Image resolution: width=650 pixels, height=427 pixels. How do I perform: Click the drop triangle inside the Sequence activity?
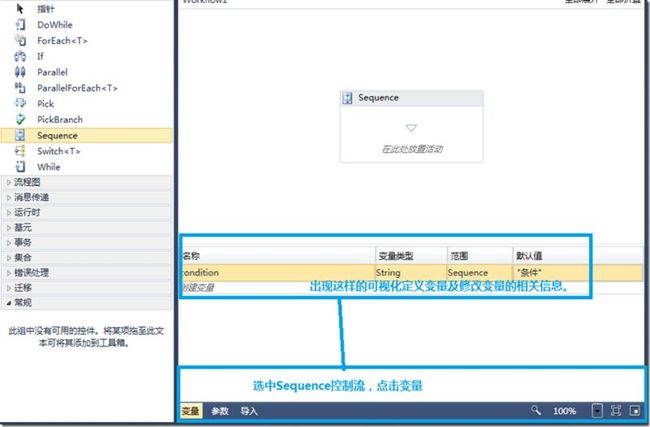pos(411,128)
